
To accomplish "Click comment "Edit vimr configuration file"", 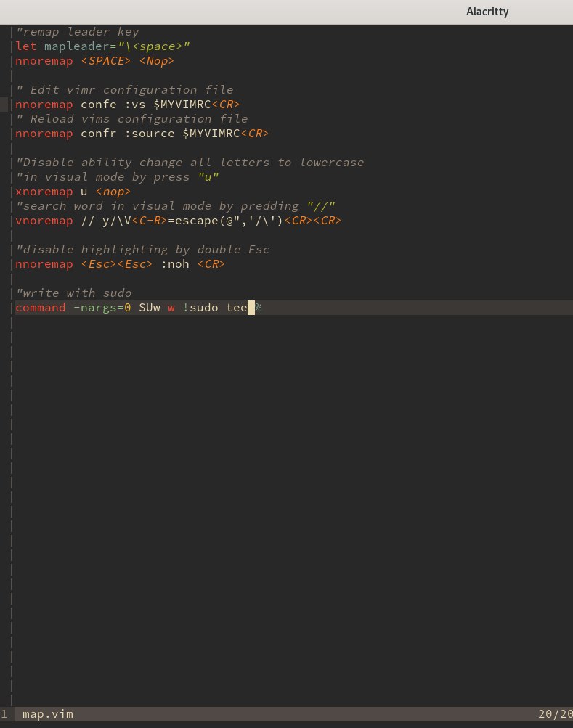I will 124,90.
